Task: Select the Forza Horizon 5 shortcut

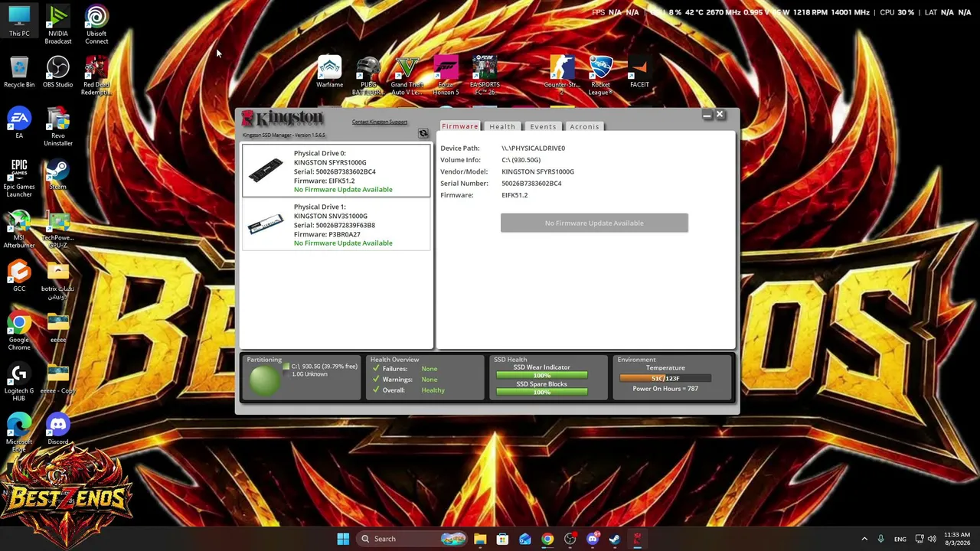Action: [x=446, y=76]
